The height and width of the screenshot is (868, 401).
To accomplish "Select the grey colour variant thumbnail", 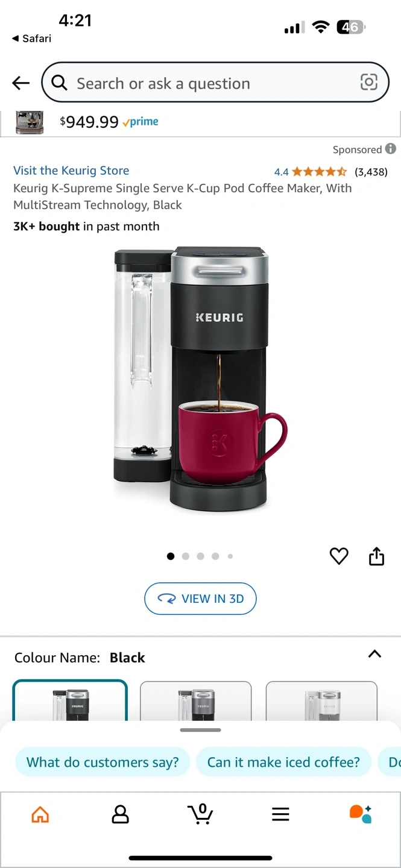I will click(195, 701).
